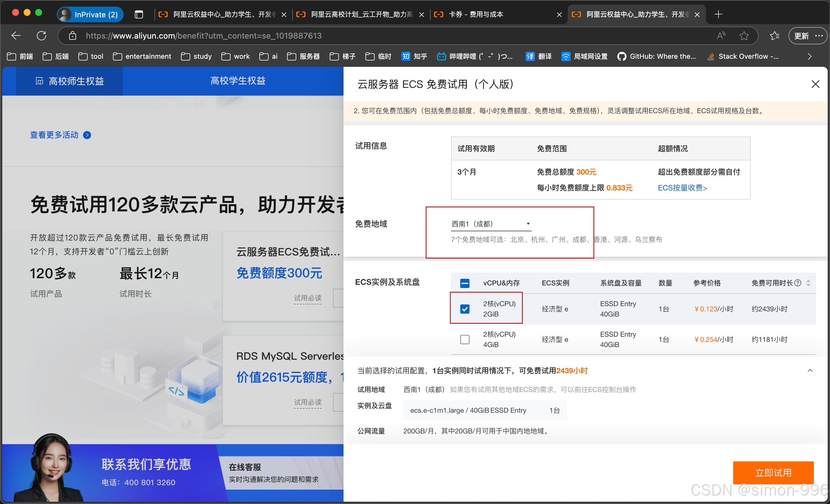Open the 西南1（成都） region dropdown
Image resolution: width=830 pixels, height=504 pixels.
491,224
